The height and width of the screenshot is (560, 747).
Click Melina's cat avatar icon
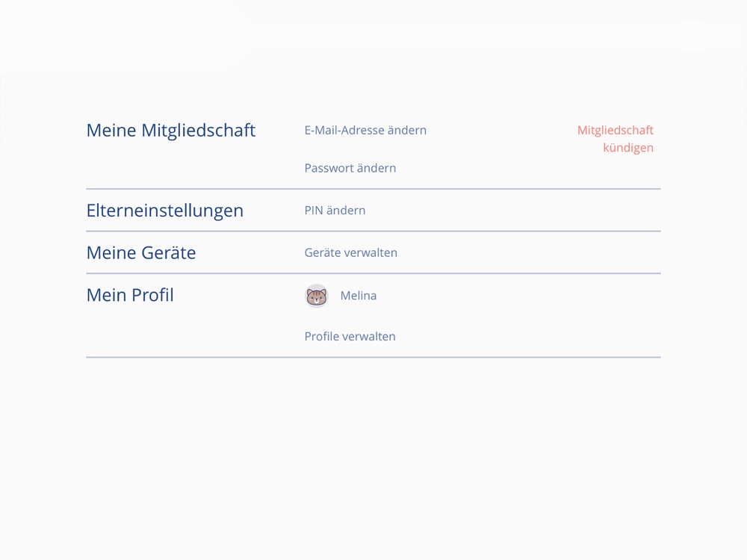[317, 296]
